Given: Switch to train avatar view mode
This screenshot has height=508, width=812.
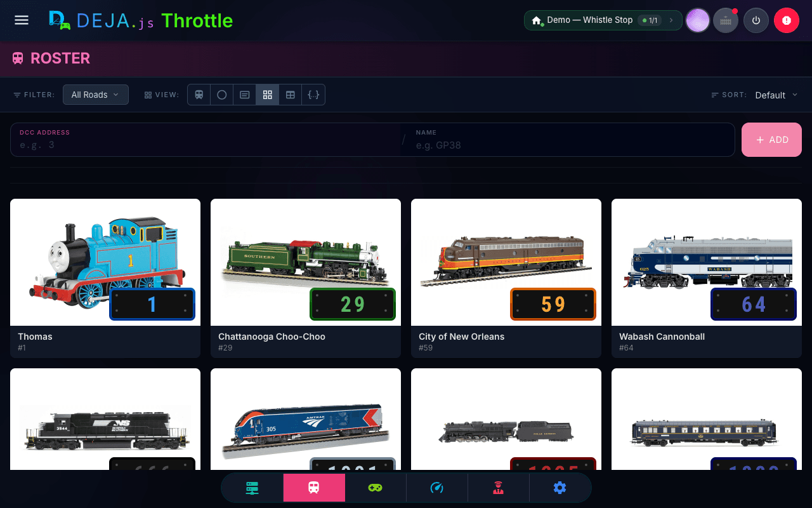Looking at the screenshot, I should click(x=199, y=95).
